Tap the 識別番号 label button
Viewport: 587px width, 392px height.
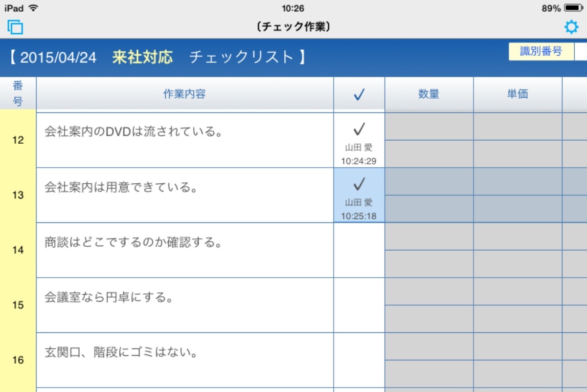pos(541,51)
